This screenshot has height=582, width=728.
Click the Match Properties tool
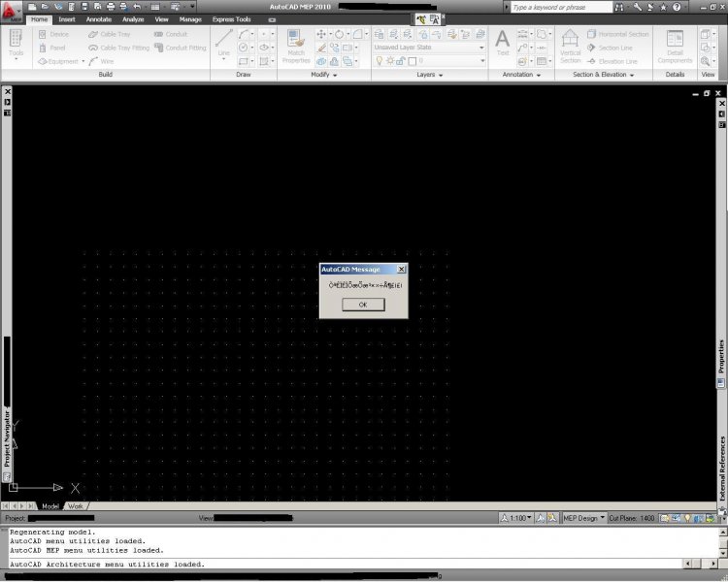[296, 47]
